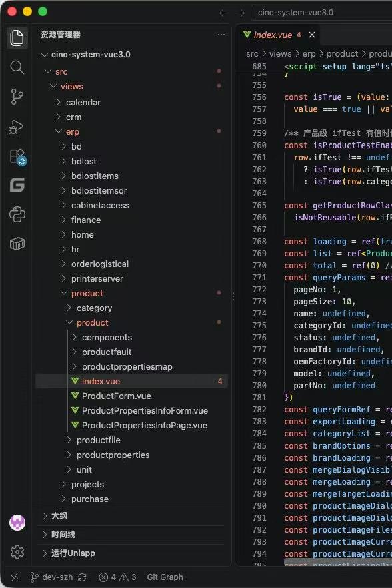Collapse the erp folder
Viewport: 392px width, 588px height.
coord(132,131)
